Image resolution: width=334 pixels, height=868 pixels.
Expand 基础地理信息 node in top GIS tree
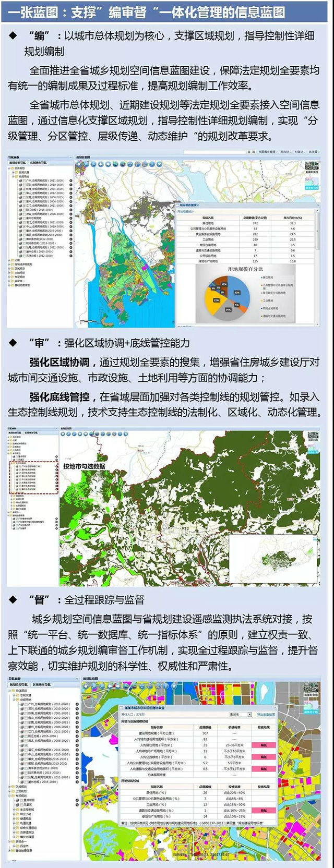coord(9,285)
